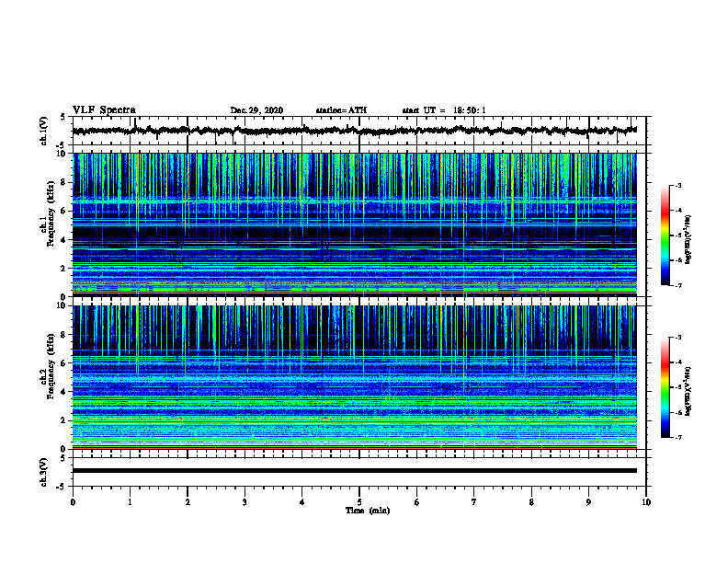728x563 pixels.
Task: Click time axis tick label '10'
Action: tap(646, 502)
